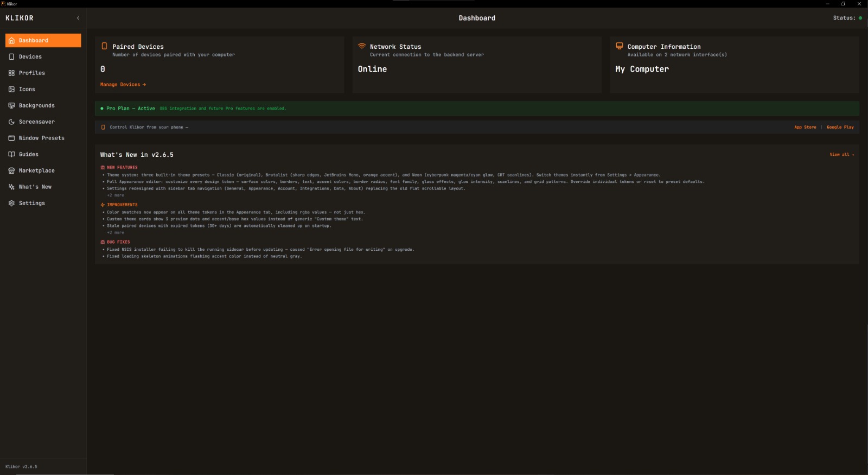
Task: Click View all in What's New
Action: (842, 155)
